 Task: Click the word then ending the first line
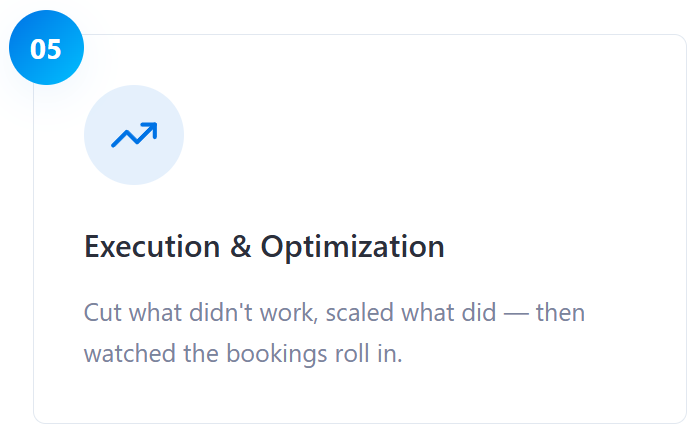pos(561,313)
